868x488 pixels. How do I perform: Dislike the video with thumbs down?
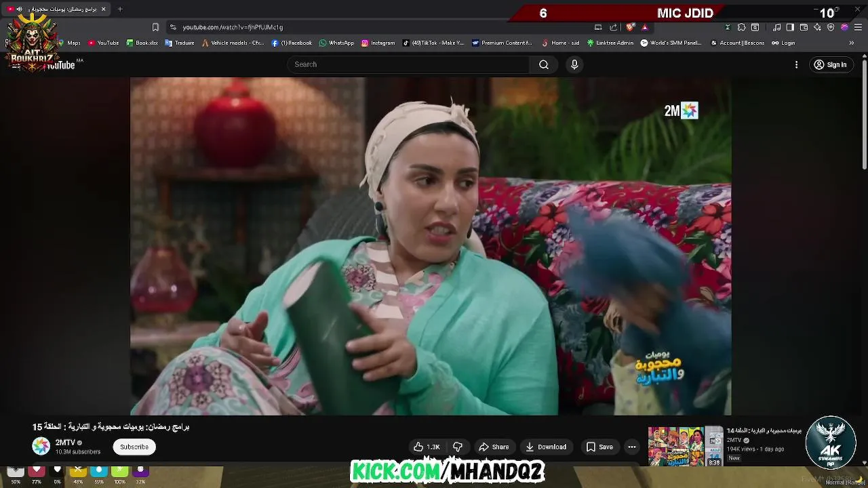(x=458, y=447)
